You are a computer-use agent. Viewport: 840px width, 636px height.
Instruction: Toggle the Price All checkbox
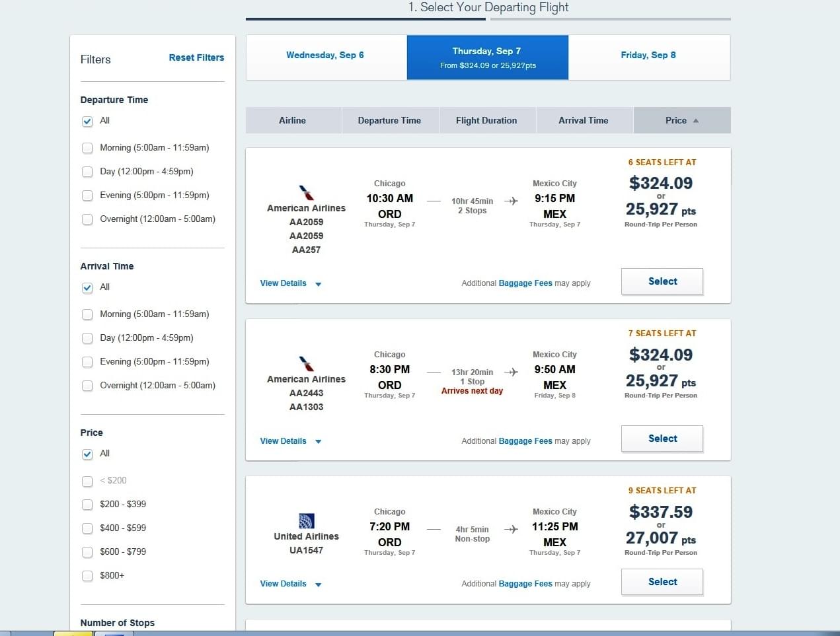click(x=87, y=454)
